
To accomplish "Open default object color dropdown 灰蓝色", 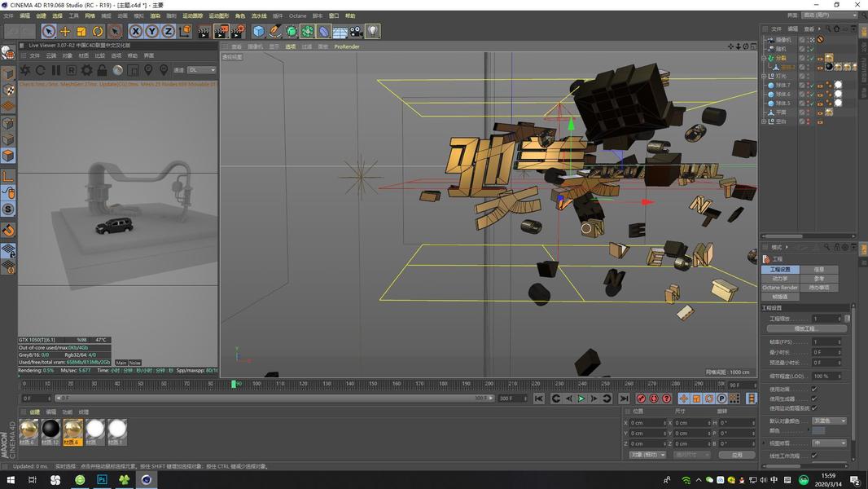I will (829, 421).
